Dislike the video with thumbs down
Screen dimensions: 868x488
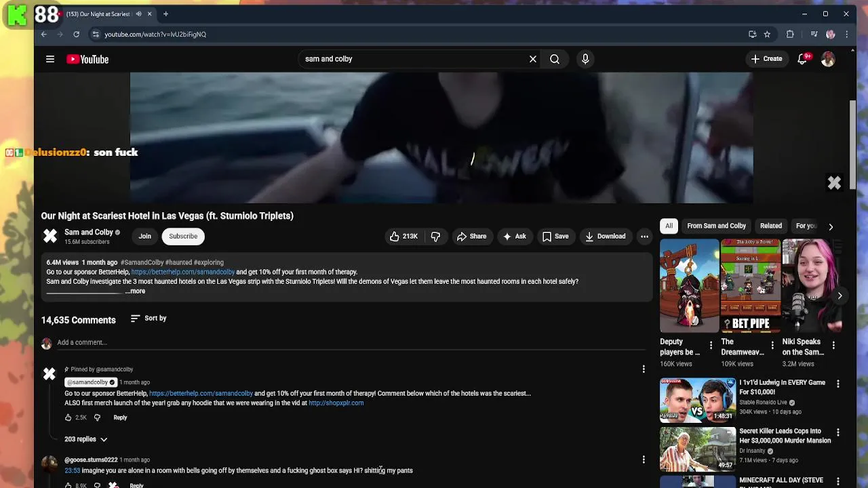435,237
